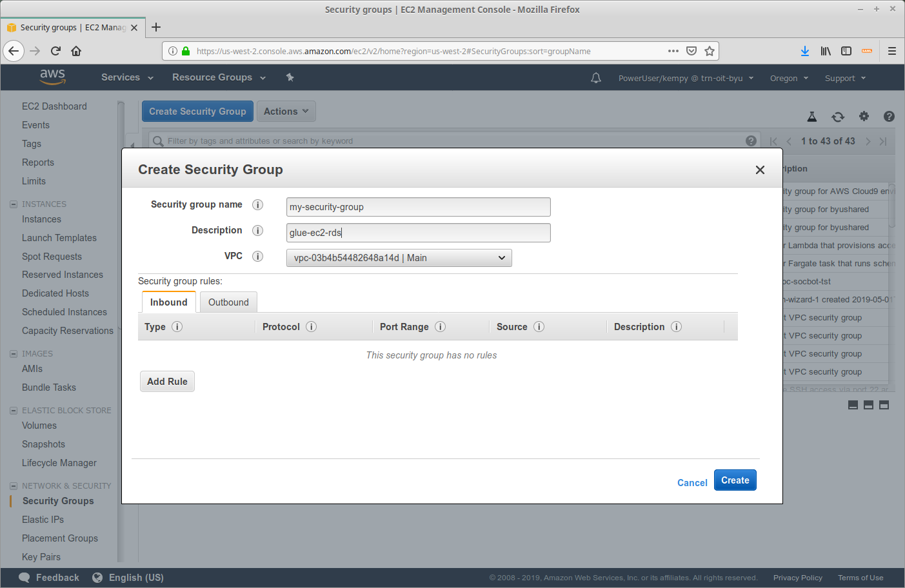Open the VPC selection dropdown

click(399, 258)
